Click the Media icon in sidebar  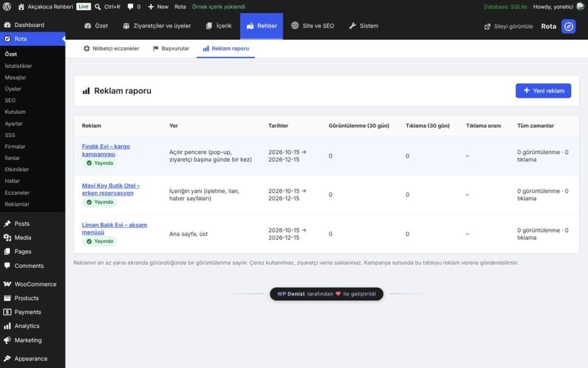point(7,237)
